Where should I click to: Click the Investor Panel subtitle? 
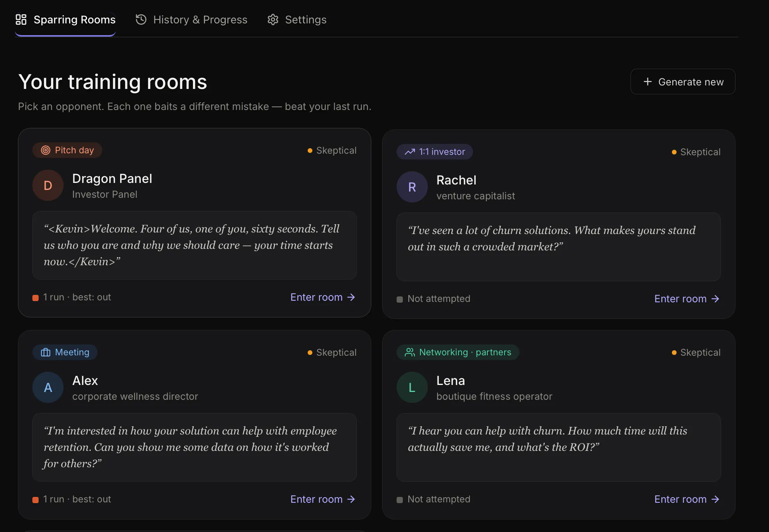[x=105, y=194]
